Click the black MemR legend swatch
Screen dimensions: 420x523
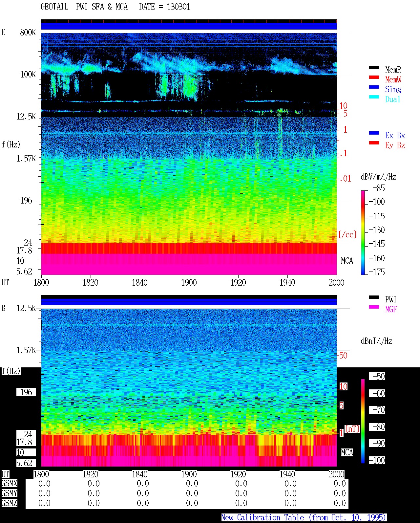(374, 67)
